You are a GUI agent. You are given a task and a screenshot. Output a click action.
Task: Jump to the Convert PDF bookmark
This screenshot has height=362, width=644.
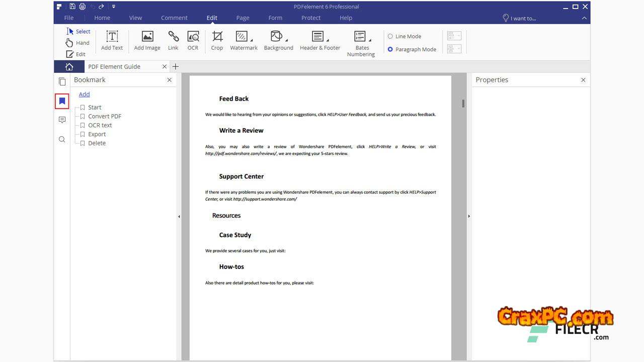pos(105,116)
